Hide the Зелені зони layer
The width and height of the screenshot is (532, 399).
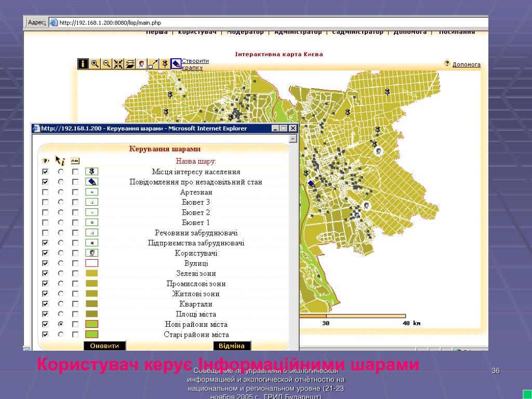tap(45, 273)
